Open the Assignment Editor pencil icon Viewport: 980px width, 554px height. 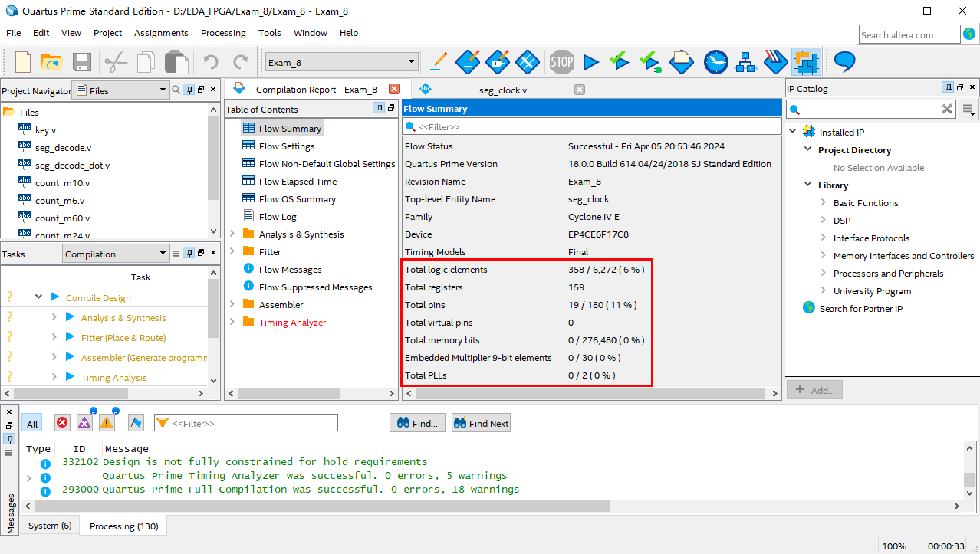click(438, 61)
